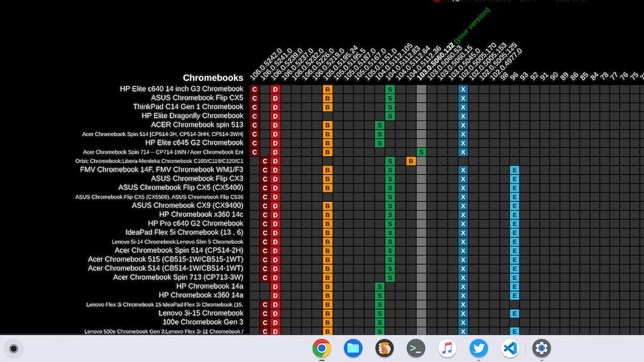
Task: Click B cell for HP Elite c645 G2 Chromebook
Action: point(327,143)
